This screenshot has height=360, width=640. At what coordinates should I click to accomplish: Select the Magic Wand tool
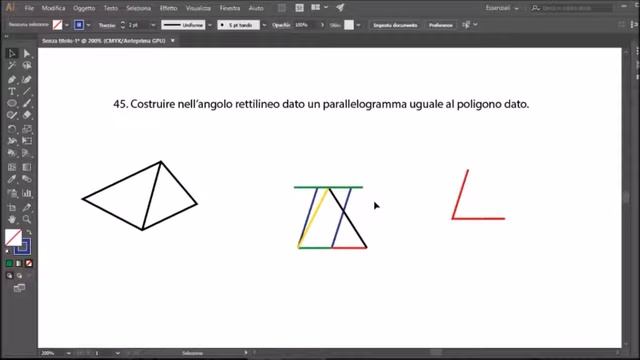12,65
